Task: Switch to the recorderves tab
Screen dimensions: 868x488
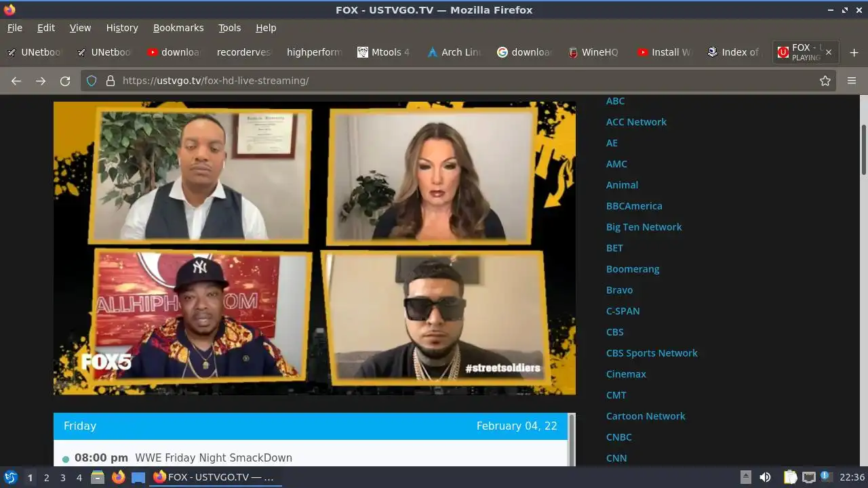Action: 243,52
